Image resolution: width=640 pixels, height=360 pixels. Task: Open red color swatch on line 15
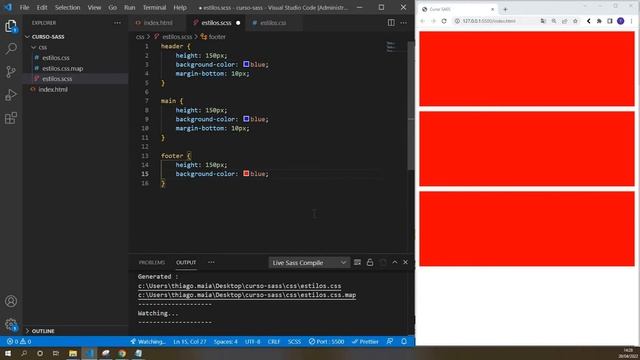click(246, 173)
